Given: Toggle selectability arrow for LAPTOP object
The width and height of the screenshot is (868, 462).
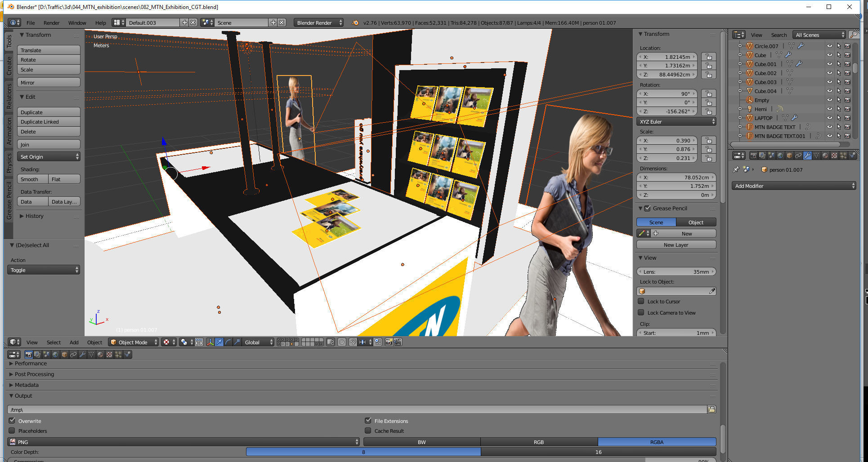Looking at the screenshot, I should point(839,118).
